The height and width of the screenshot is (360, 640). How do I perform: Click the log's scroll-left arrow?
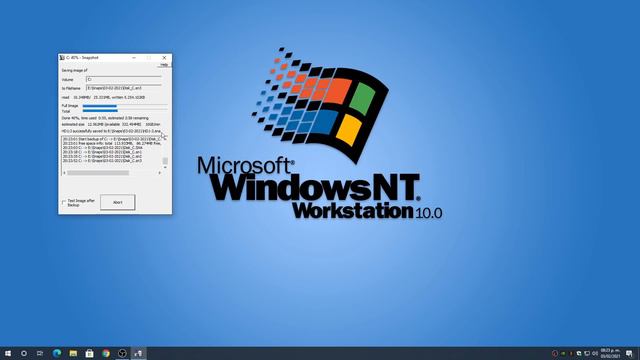[64, 173]
